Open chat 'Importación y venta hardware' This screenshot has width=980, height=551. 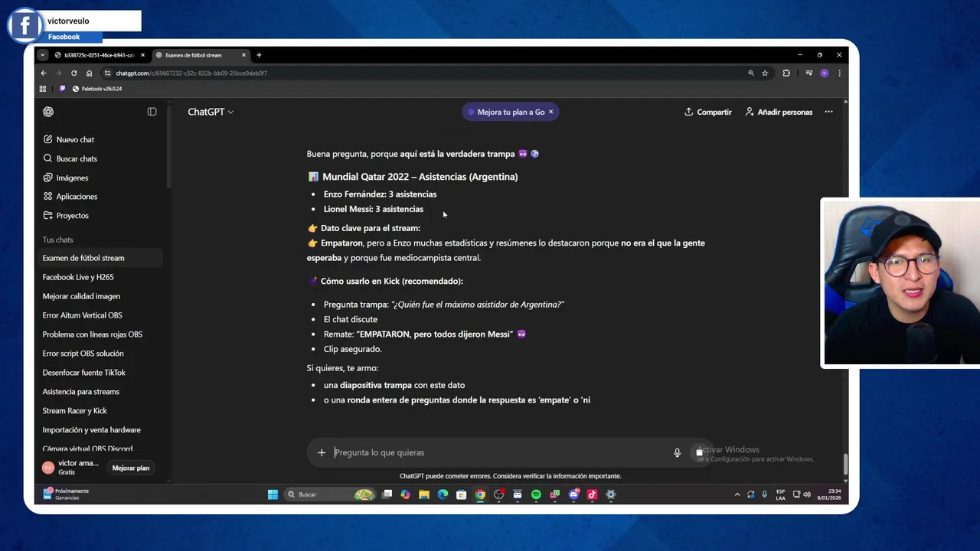100,430
